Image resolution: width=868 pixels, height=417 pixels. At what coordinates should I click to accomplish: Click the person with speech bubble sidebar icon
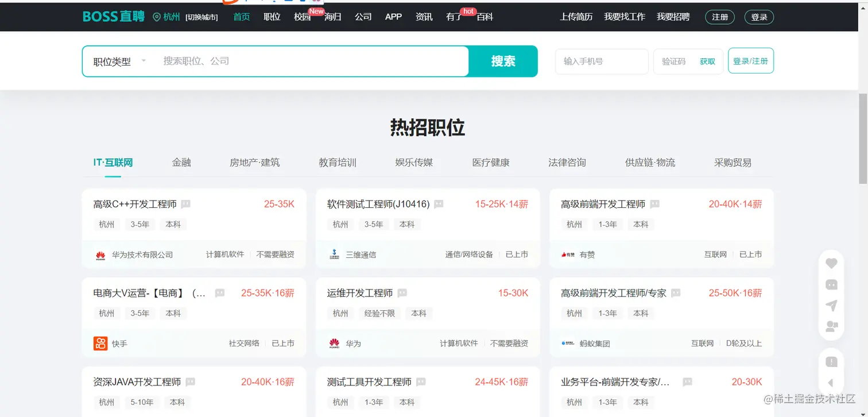[831, 326]
